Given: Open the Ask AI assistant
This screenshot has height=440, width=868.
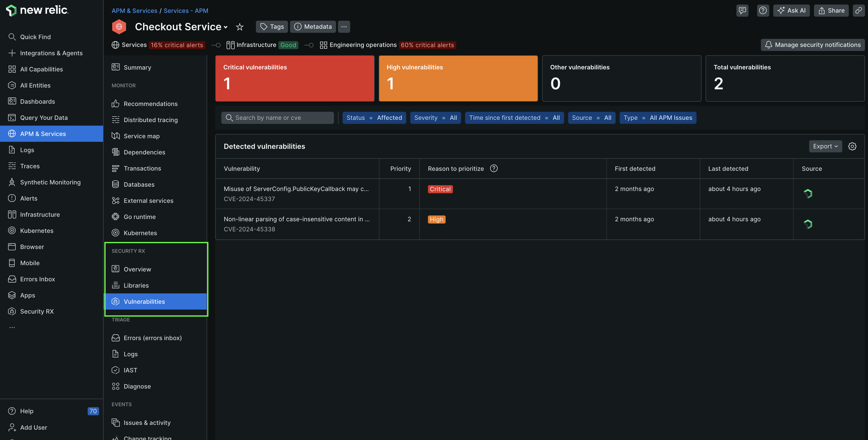Looking at the screenshot, I should (791, 10).
